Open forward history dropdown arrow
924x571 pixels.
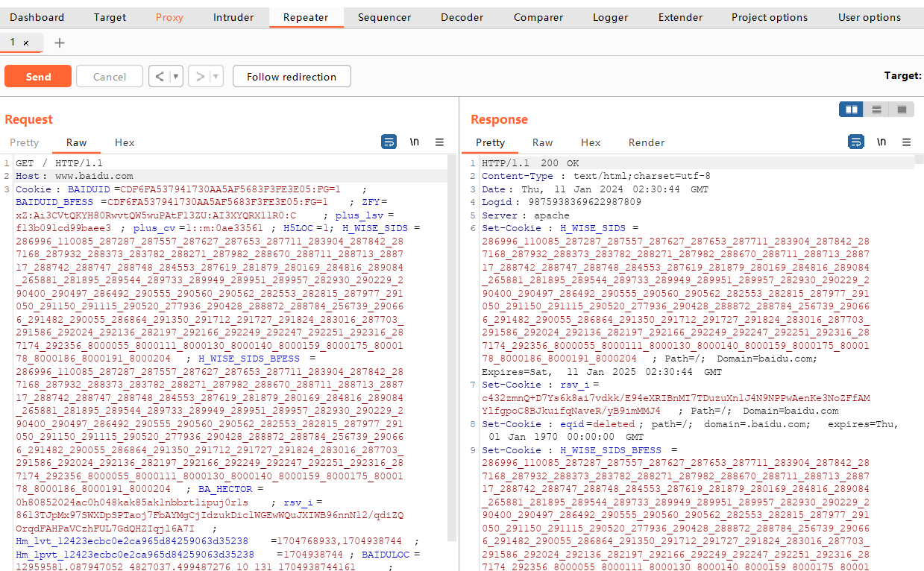tap(216, 76)
